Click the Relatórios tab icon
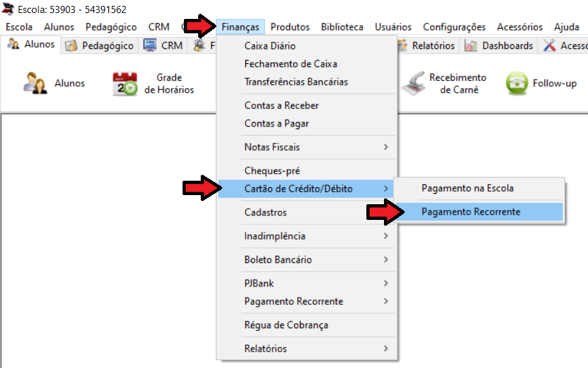Viewport: 588px width, 368px height. (402, 46)
